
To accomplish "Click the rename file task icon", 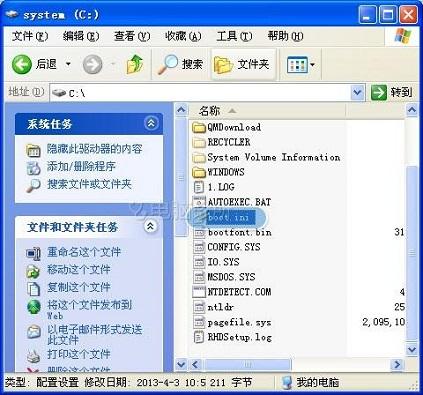I will point(33,253).
